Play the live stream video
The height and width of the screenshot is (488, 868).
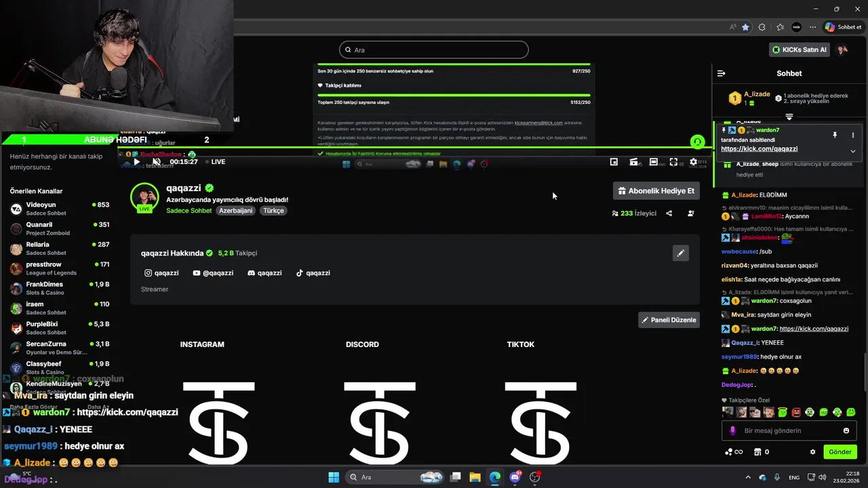tap(136, 162)
